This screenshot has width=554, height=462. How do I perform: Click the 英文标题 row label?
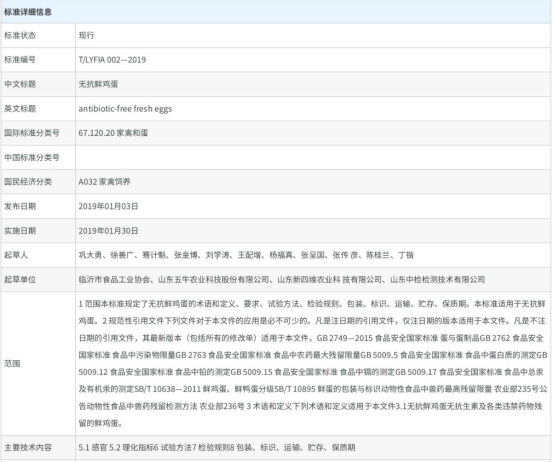click(x=20, y=109)
